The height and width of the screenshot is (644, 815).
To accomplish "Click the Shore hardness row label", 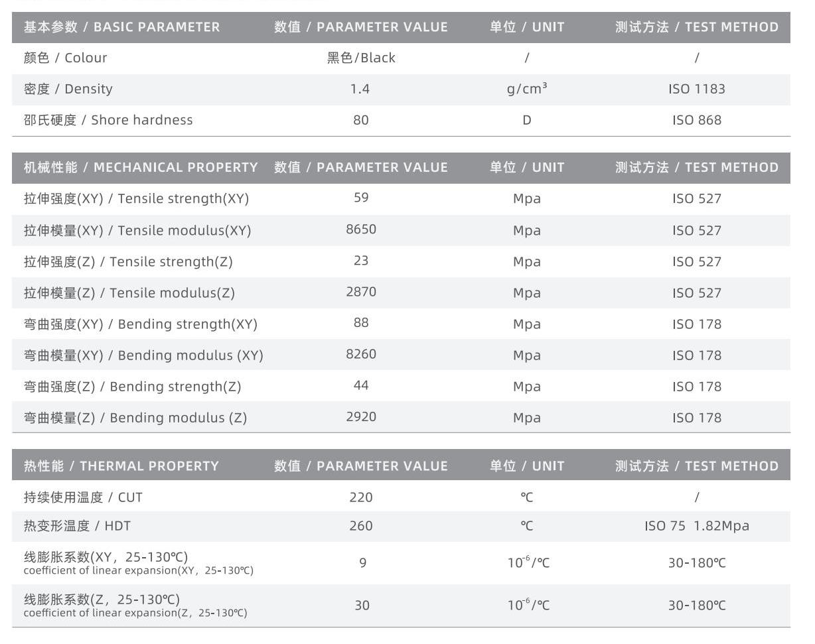I will pyautogui.click(x=108, y=120).
